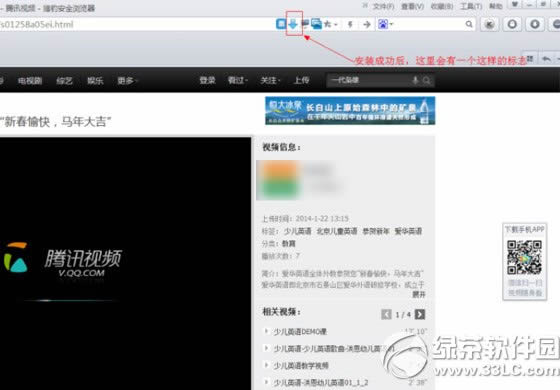Click the video player area with Tencent logo

point(125,264)
